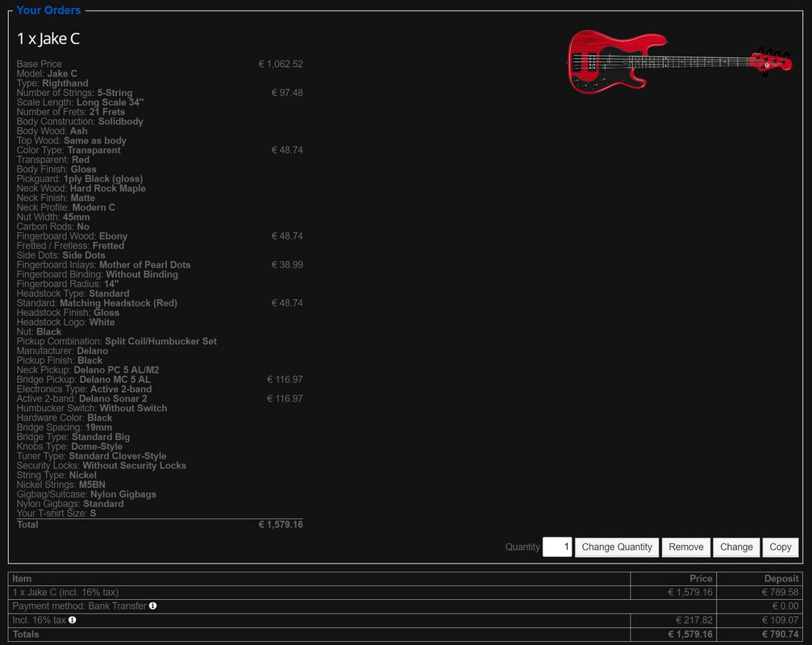The width and height of the screenshot is (812, 645).
Task: Click the 'Manufacturer: Delano' row
Action: (62, 351)
